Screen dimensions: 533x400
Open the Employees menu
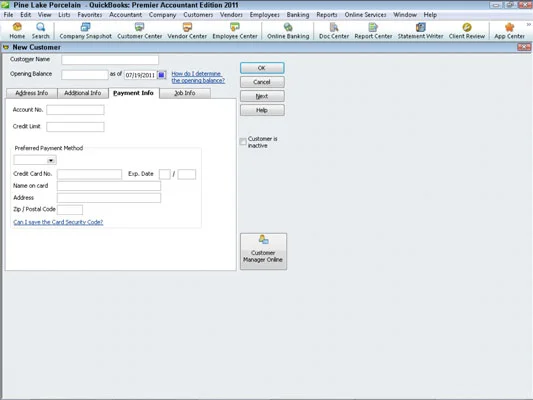pos(264,15)
